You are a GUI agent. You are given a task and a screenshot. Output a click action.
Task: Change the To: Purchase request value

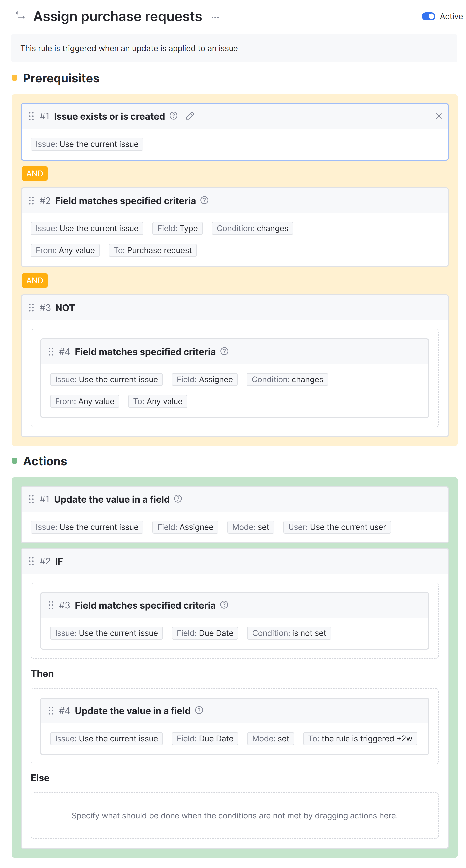(x=153, y=250)
